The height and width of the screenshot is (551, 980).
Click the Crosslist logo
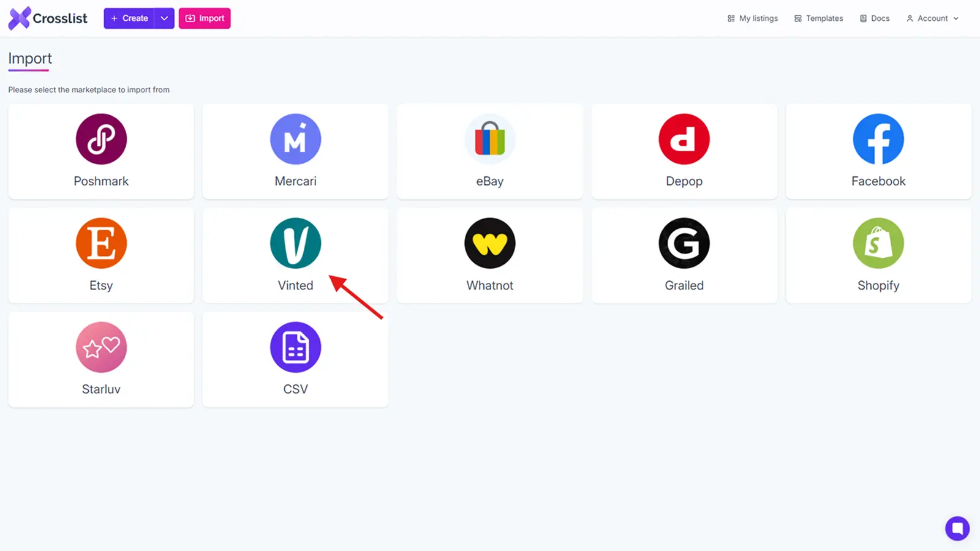point(48,18)
